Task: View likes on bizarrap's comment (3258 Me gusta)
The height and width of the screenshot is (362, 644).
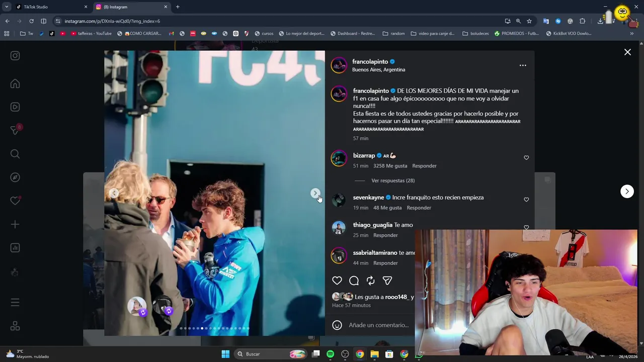Action: pyautogui.click(x=390, y=166)
